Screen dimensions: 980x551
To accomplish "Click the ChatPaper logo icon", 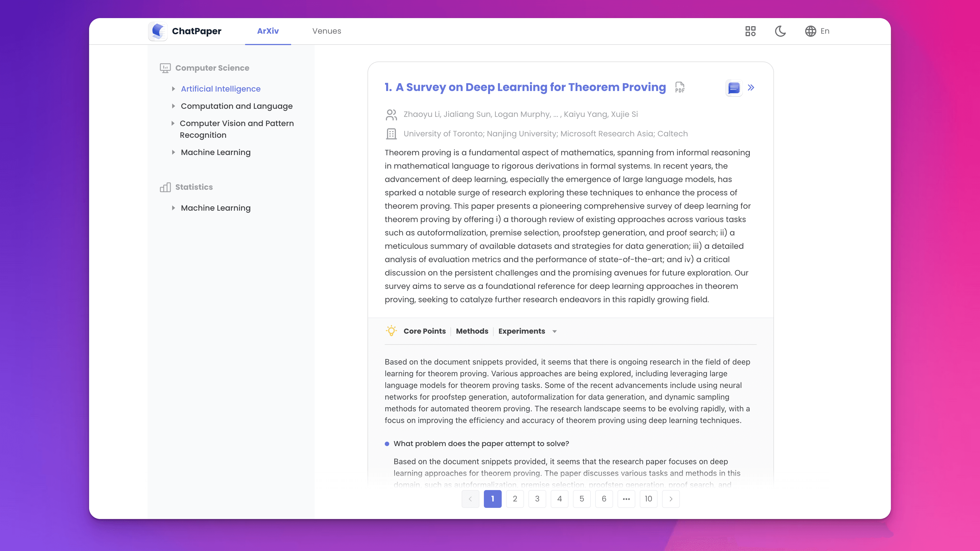I will click(158, 31).
